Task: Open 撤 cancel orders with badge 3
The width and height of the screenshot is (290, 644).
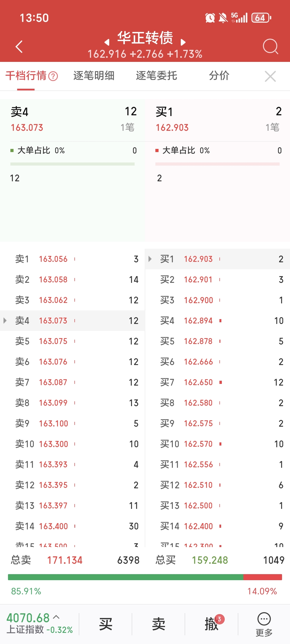Action: tap(212, 624)
